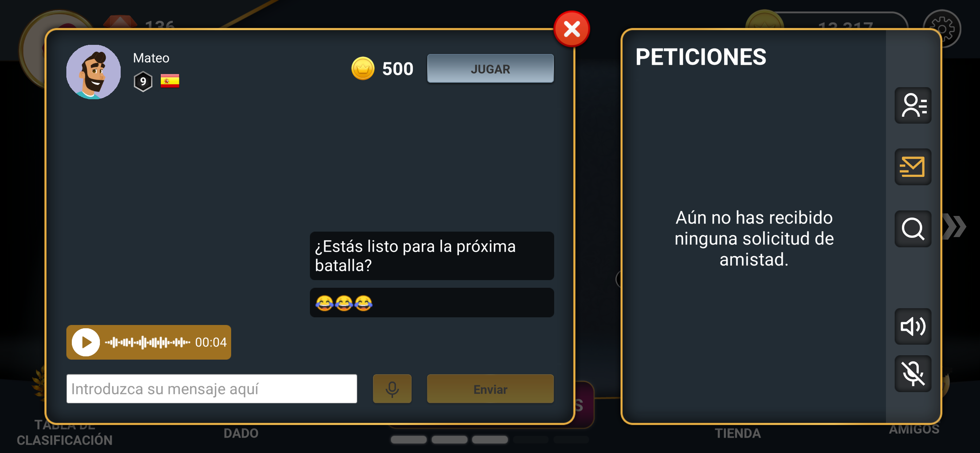
Task: Open Mateo's avatar profile picture
Action: (x=94, y=72)
